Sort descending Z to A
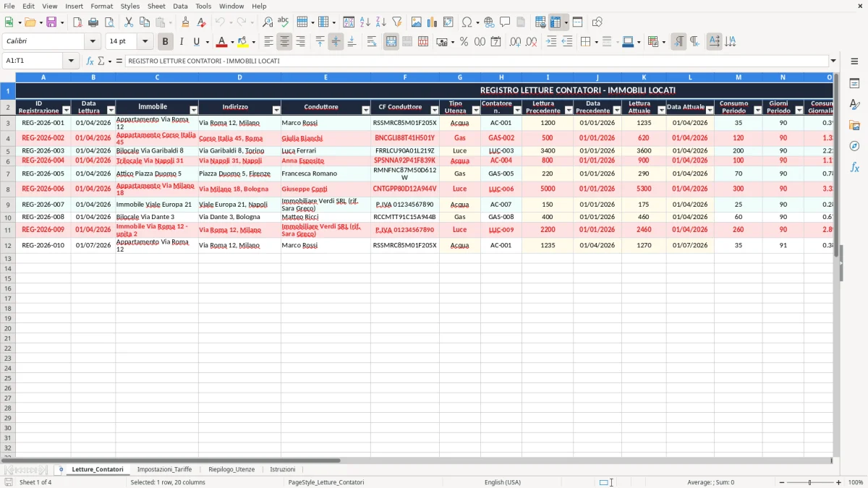The height and width of the screenshot is (488, 868). pyautogui.click(x=381, y=22)
